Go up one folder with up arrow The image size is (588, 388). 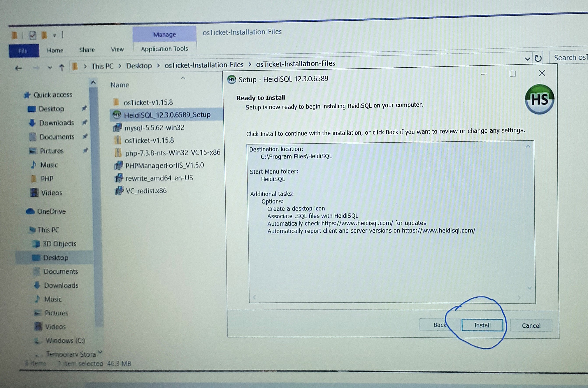62,67
